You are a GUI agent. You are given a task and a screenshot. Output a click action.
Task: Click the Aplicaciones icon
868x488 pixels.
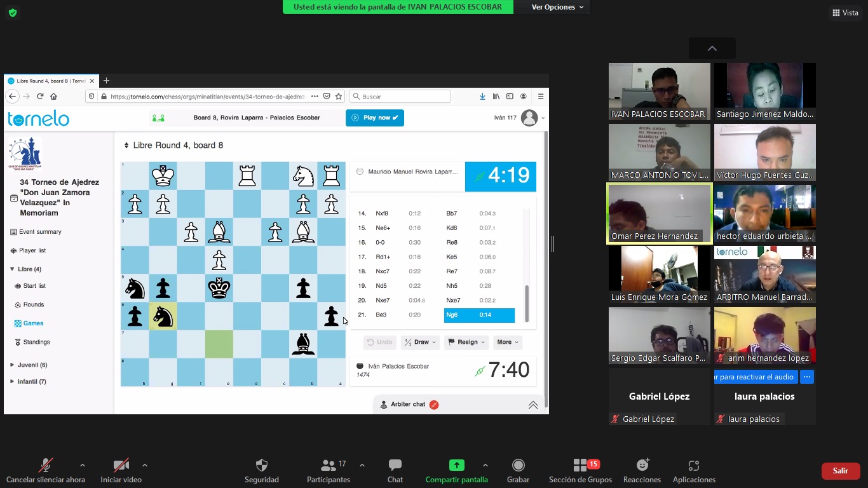pyautogui.click(x=694, y=466)
